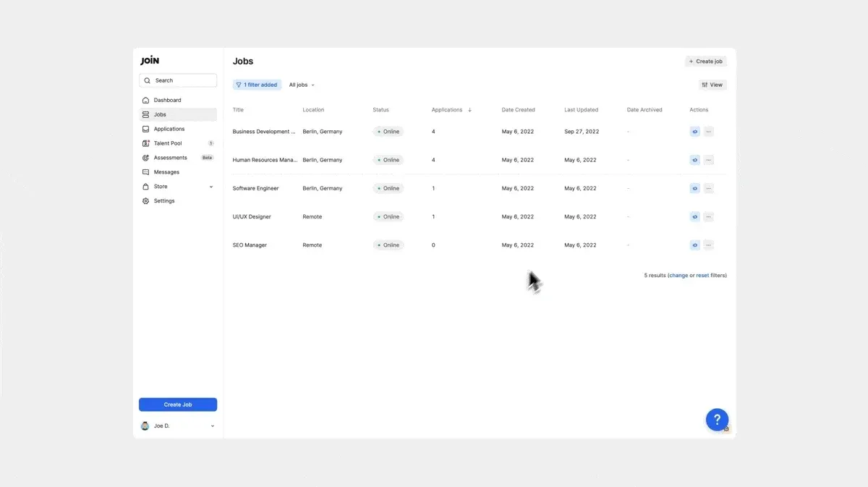
Task: Open the Applications inbox icon
Action: pyautogui.click(x=146, y=129)
